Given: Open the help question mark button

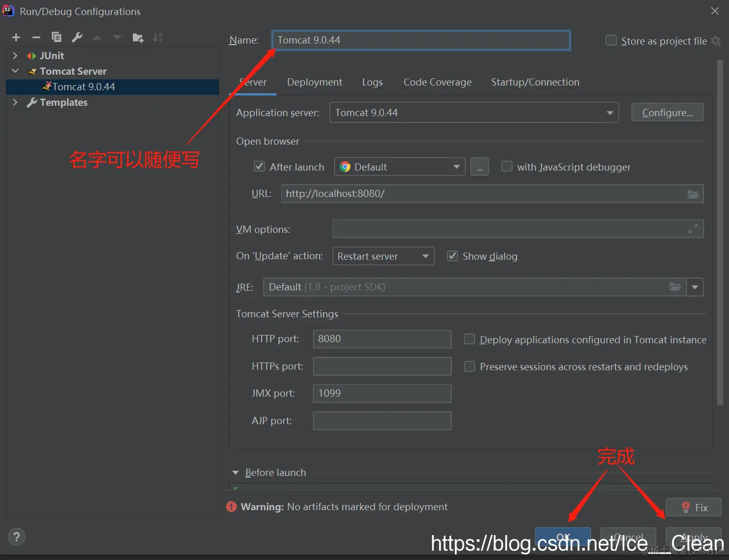Looking at the screenshot, I should [17, 537].
